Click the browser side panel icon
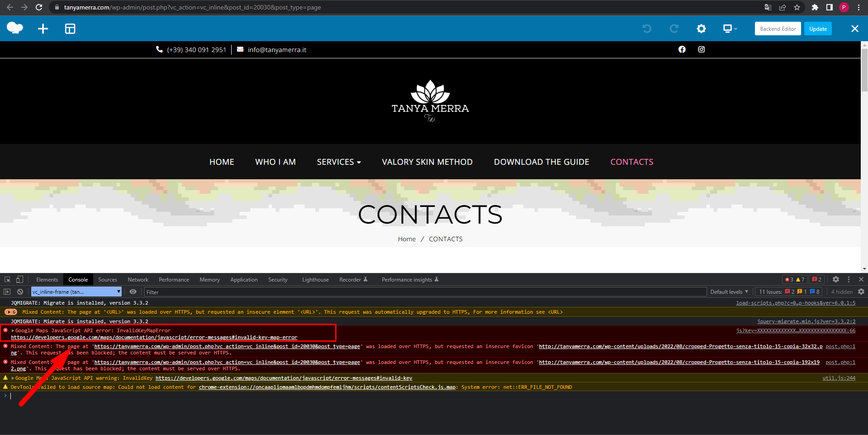Viewport: 868px width, 435px height. (x=830, y=7)
